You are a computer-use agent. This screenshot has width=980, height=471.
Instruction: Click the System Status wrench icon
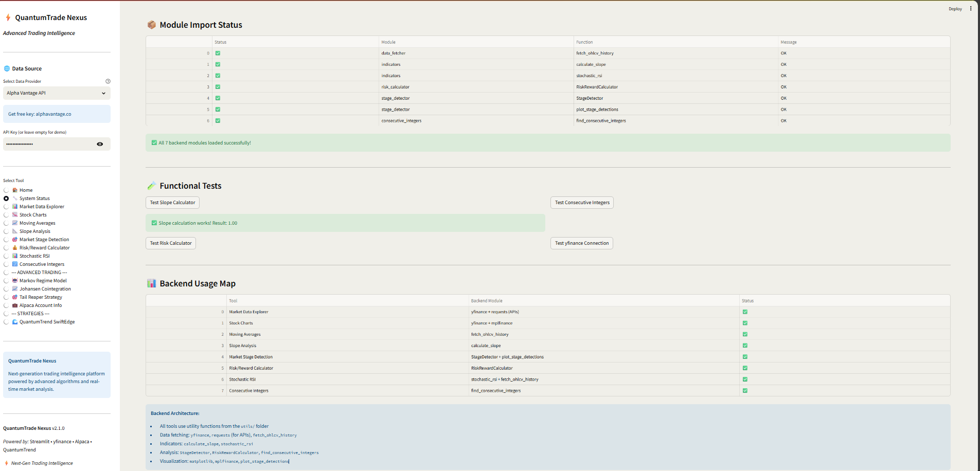15,198
